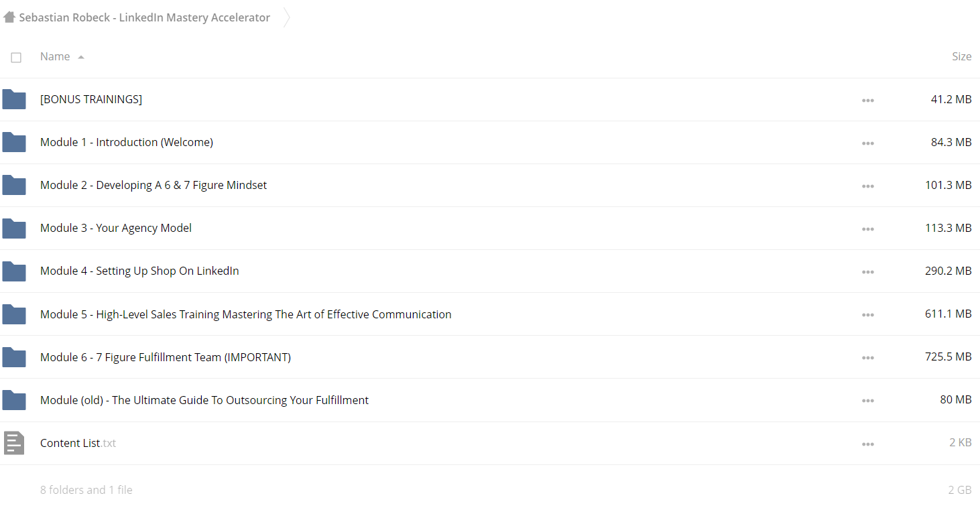Screen dimensions: 980x518
Task: Sort files by Size column
Action: click(961, 57)
